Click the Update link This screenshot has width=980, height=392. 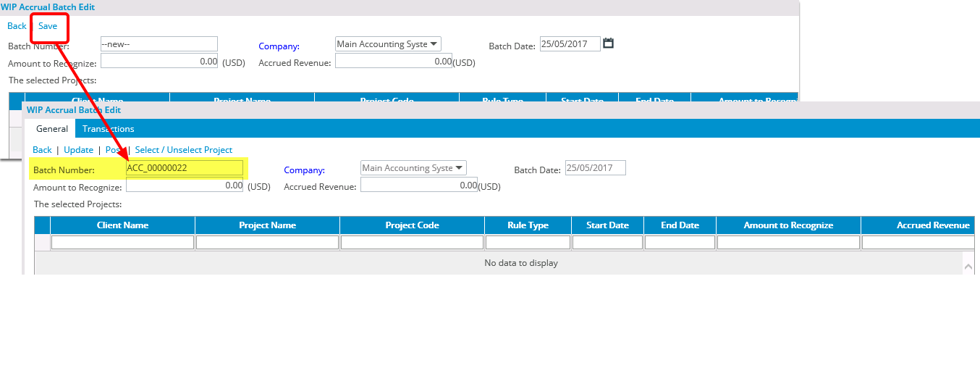tap(78, 150)
